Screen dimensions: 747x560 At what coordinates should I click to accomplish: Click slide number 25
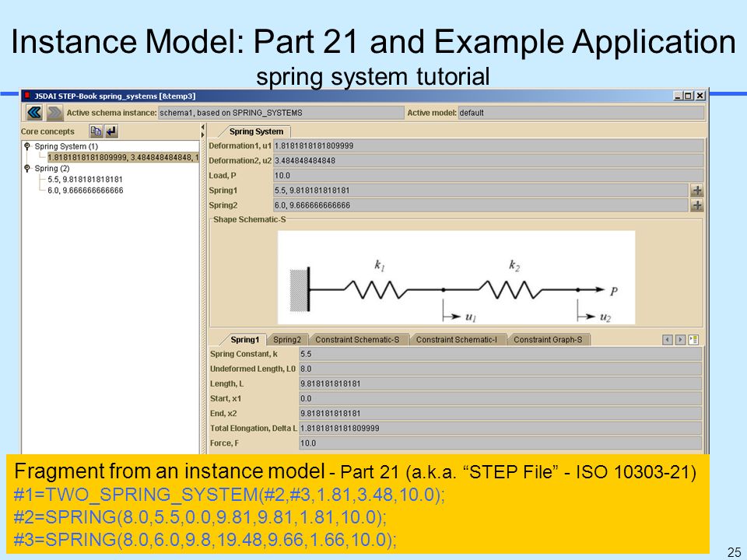(734, 551)
